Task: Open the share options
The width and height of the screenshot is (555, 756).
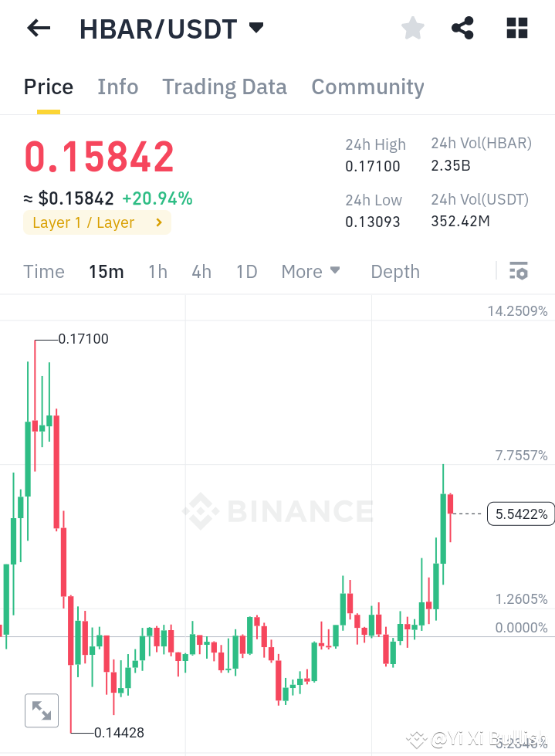Action: [x=462, y=28]
